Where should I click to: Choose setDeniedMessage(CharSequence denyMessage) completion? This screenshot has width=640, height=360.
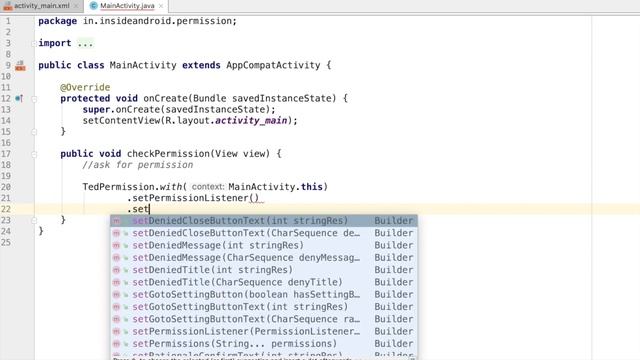click(x=264, y=258)
